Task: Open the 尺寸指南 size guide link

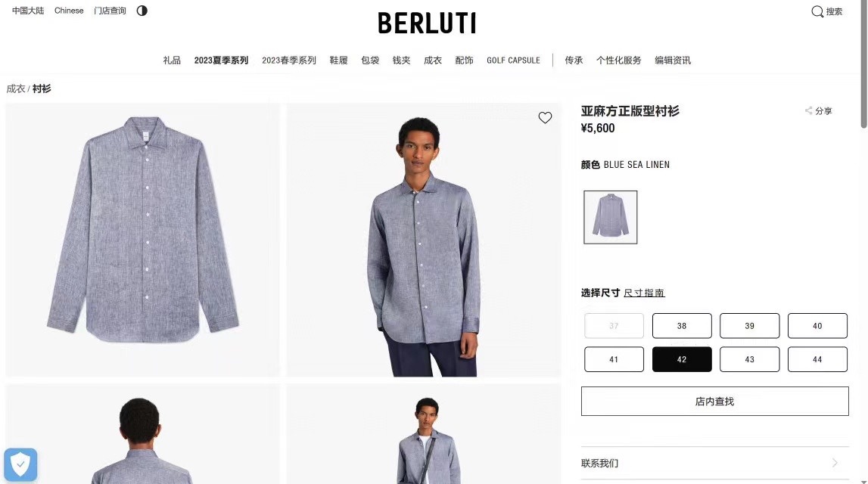Action: (644, 293)
